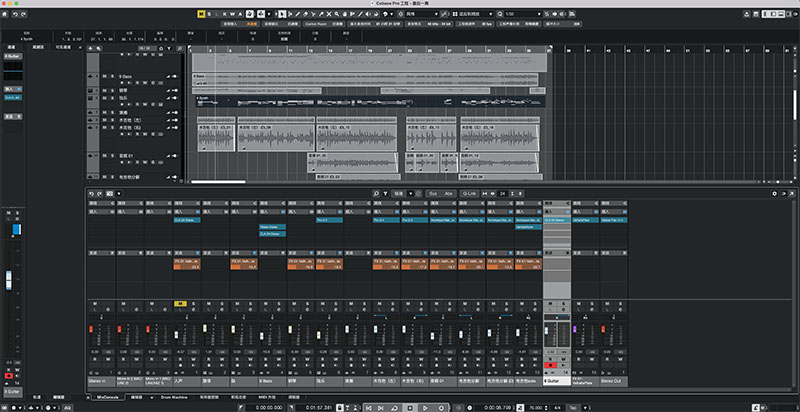Click the Tap tempo button

[x=573, y=408]
